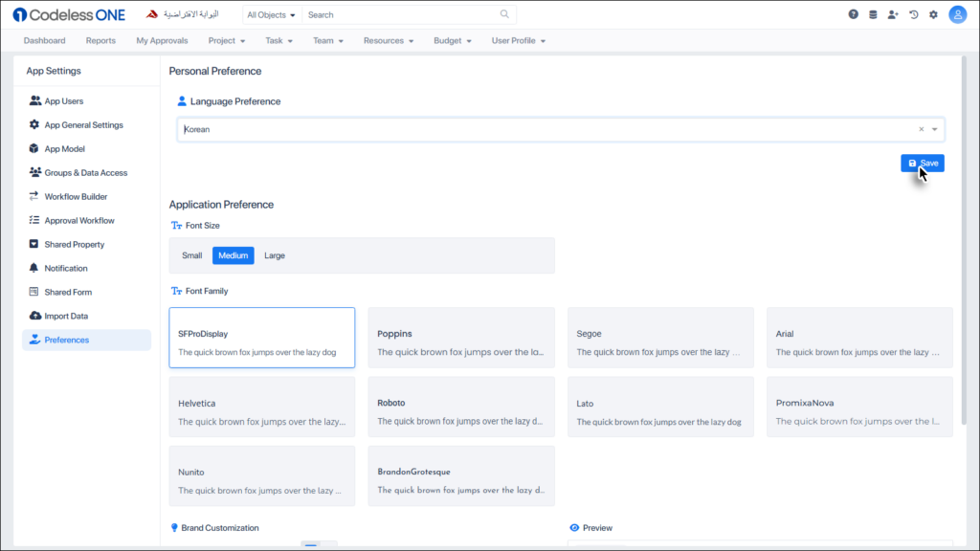Choose the Lato font family card
This screenshot has height=551, width=980.
point(660,407)
